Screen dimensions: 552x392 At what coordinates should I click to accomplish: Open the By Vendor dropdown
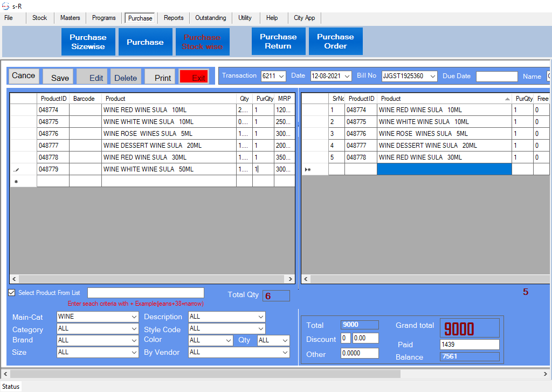point(285,353)
